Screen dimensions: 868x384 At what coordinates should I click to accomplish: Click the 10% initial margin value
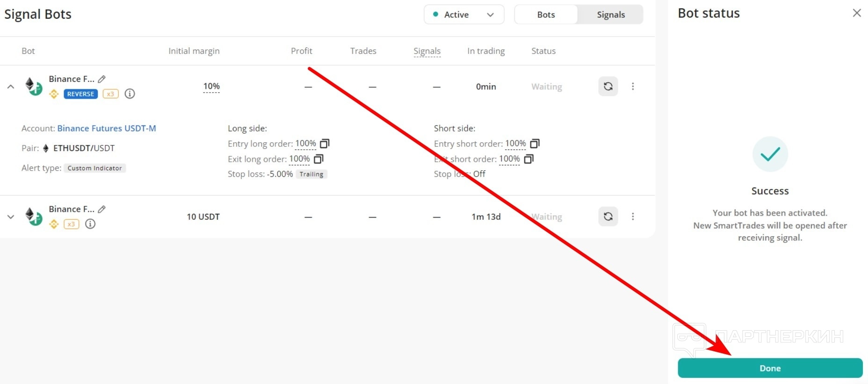(x=211, y=86)
